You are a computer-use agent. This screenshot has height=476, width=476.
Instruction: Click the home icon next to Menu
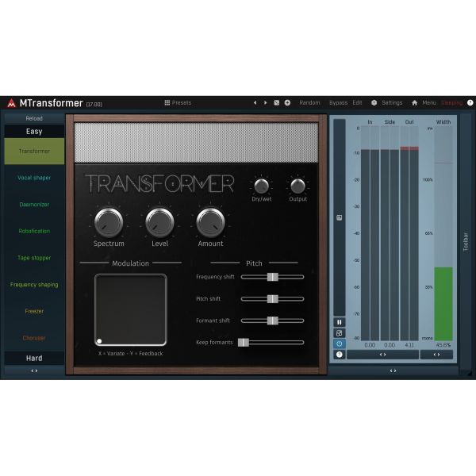(414, 102)
